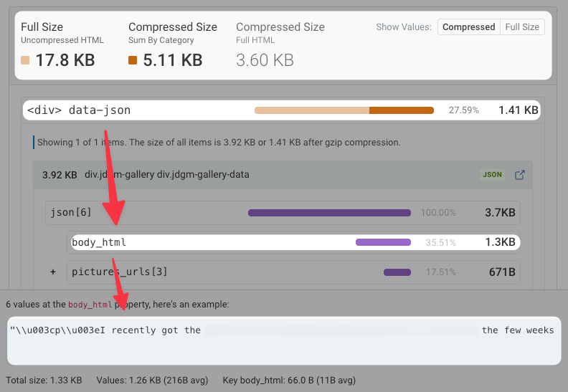Click the orange Compressed Size legend square
This screenshot has height=392, width=568.
(133, 61)
